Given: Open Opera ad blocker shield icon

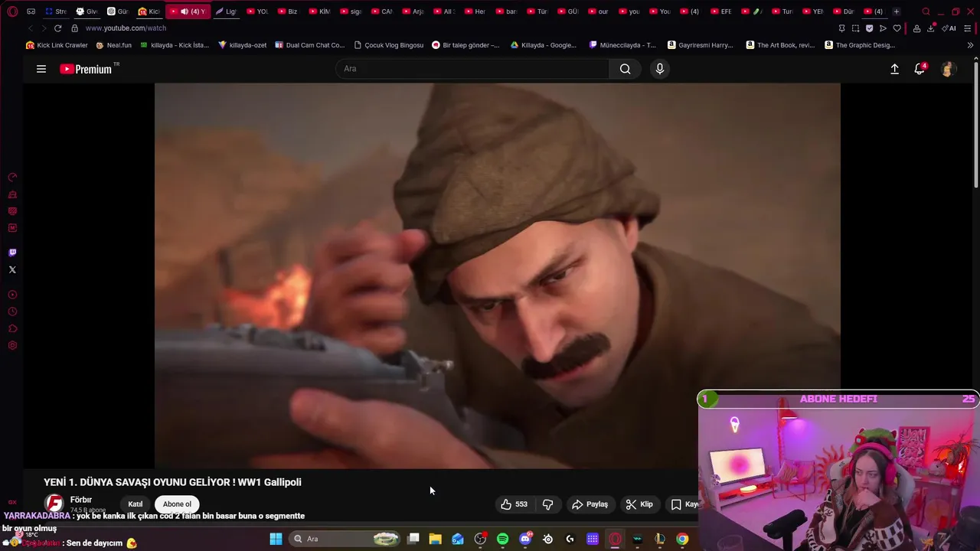Looking at the screenshot, I should 869,28.
